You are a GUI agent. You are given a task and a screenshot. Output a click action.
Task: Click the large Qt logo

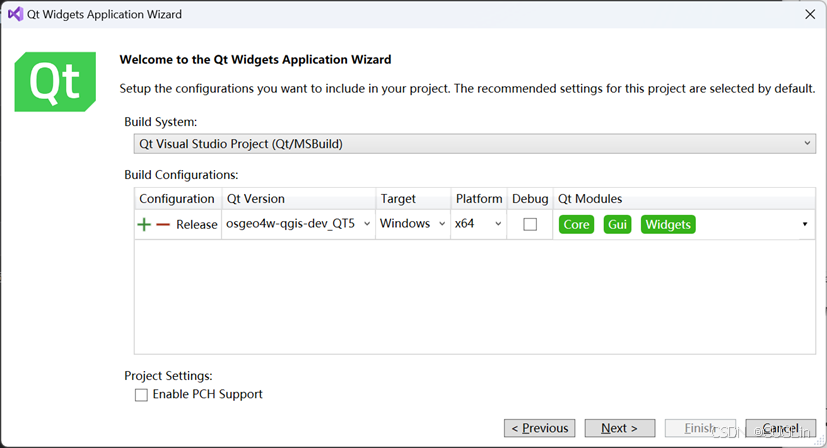tap(55, 82)
